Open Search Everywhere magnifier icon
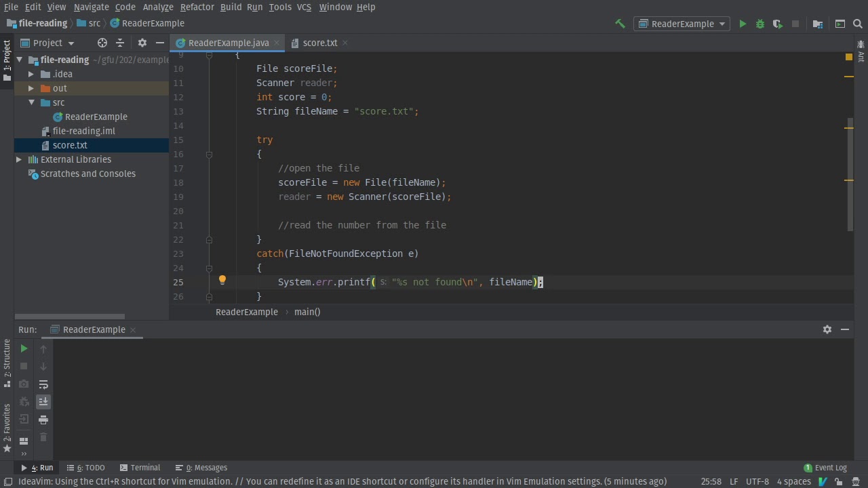868x488 pixels. [x=857, y=24]
